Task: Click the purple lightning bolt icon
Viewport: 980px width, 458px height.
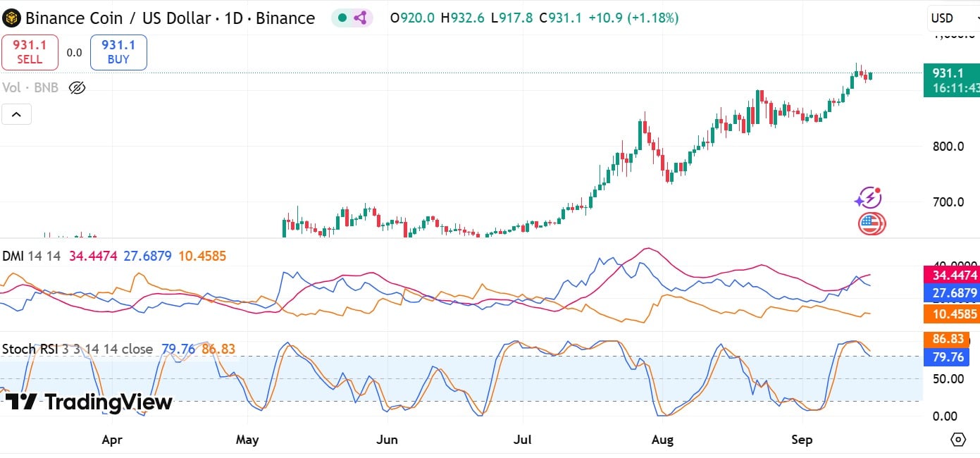Action: (868, 198)
